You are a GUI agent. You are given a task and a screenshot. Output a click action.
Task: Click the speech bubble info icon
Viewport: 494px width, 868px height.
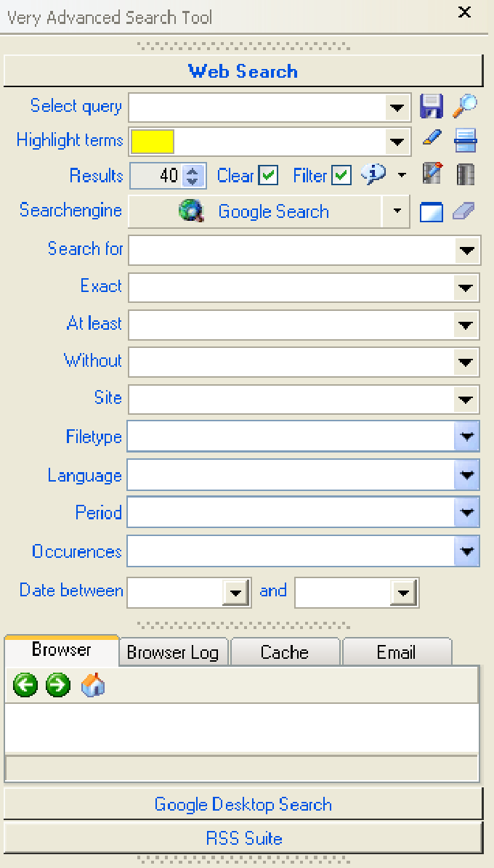[373, 175]
